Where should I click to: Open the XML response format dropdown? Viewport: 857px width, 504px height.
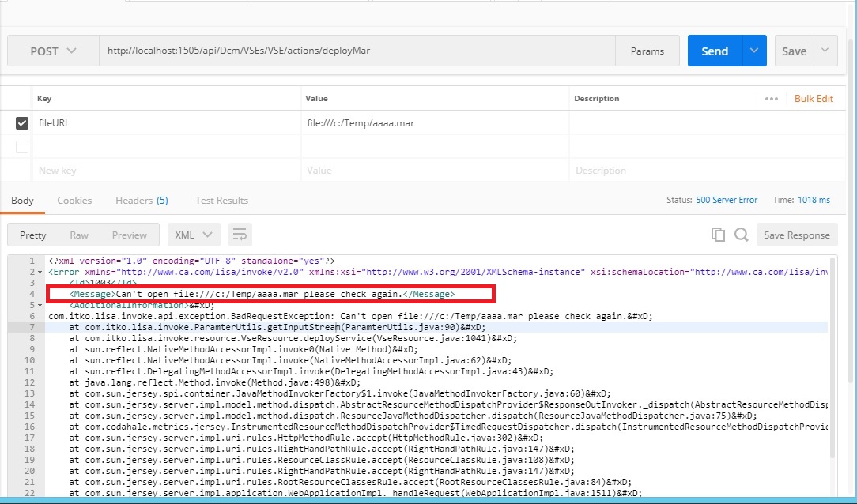(193, 235)
